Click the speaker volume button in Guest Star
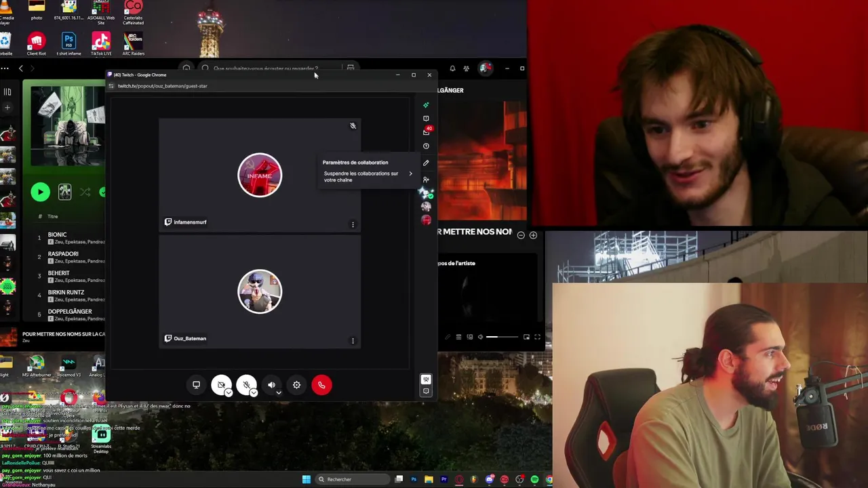This screenshot has height=488, width=868. 271,385
